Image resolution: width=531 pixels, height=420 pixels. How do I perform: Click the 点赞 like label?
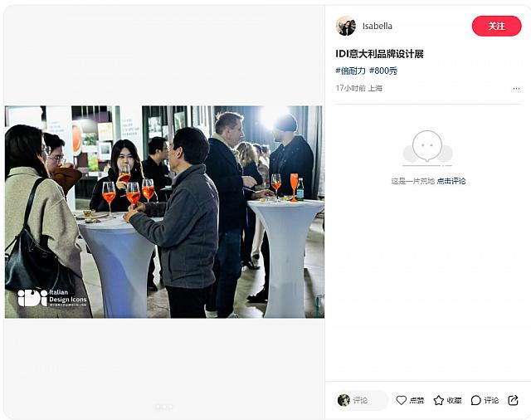coord(417,400)
